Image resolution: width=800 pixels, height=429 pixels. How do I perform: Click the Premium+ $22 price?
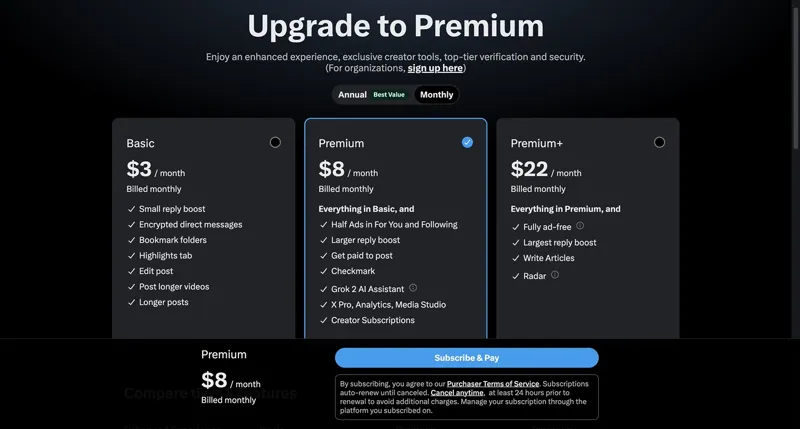[530, 169]
